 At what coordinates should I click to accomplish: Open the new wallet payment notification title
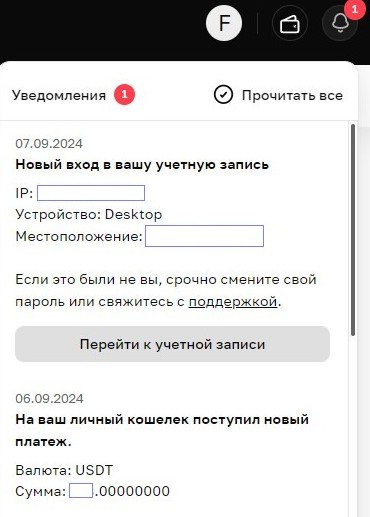click(x=162, y=430)
